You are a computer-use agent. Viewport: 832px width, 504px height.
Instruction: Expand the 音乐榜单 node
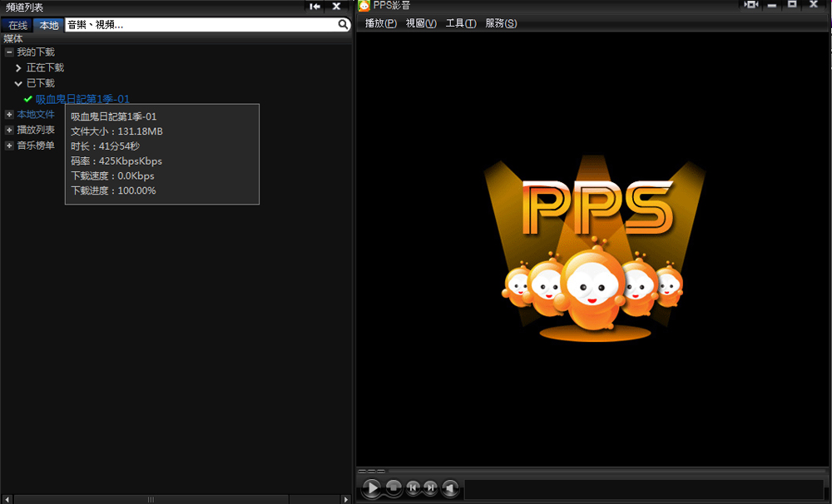[x=9, y=146]
